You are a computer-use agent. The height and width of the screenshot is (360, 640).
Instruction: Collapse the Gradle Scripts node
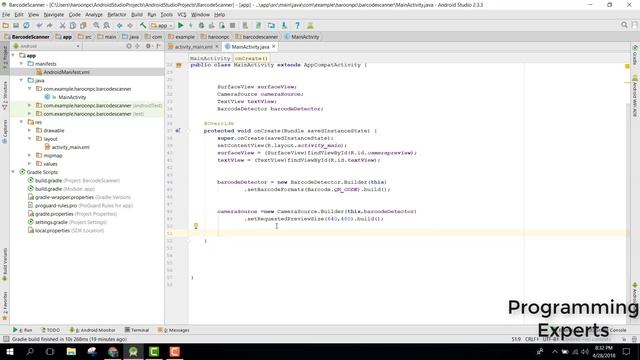tap(13, 172)
